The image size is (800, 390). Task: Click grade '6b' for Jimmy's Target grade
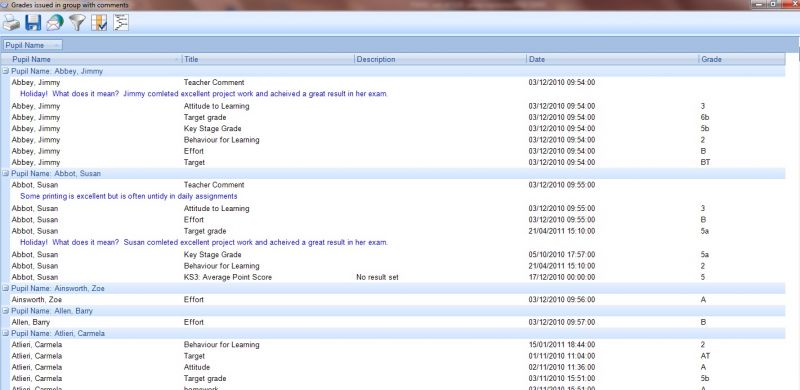(x=705, y=117)
